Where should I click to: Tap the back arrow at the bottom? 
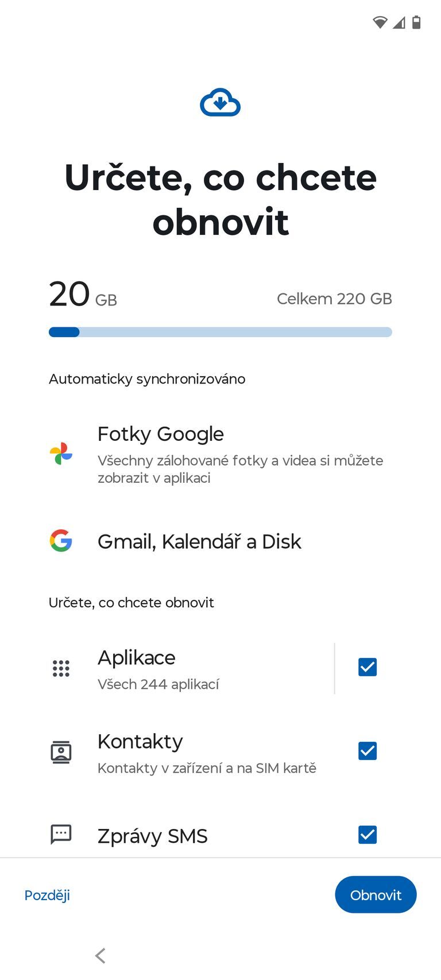click(x=100, y=955)
